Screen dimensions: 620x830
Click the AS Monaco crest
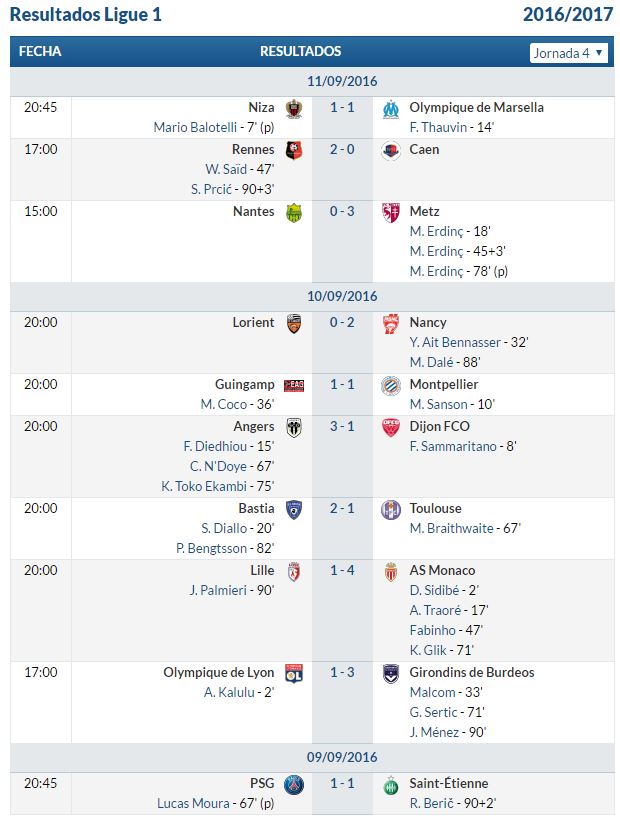[x=391, y=572]
